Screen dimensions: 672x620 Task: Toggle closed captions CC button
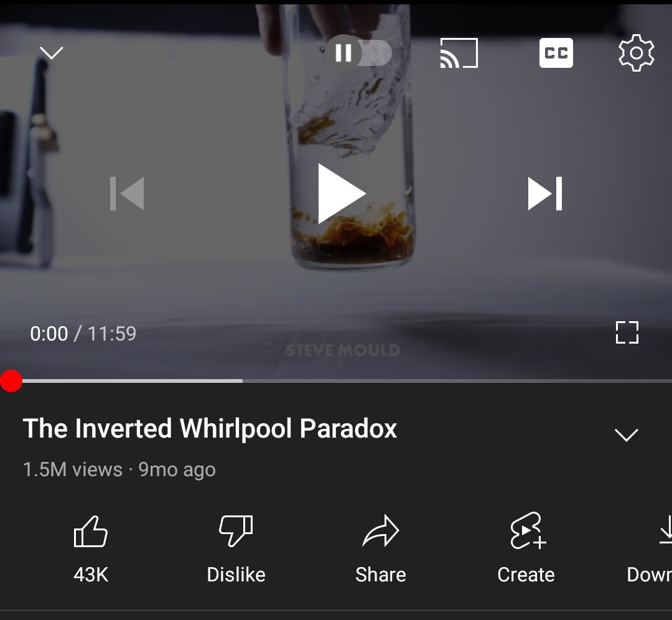(x=556, y=53)
